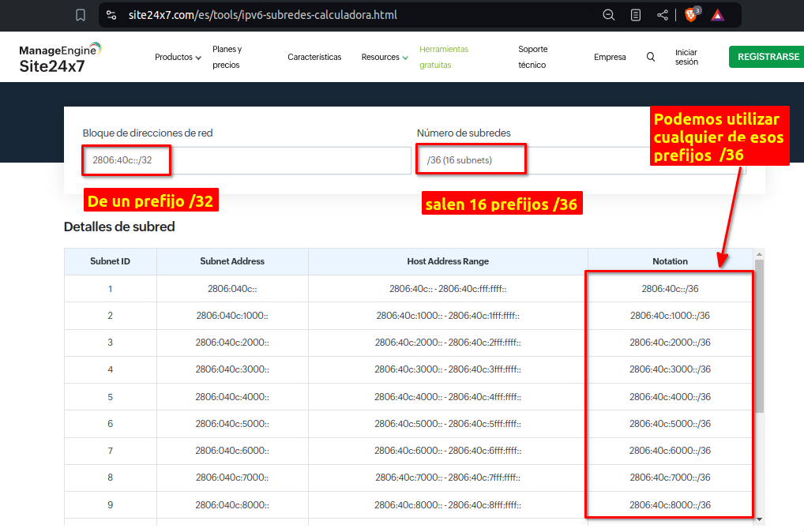Open the Número de subredes dropdown
Viewport: 804px width, 532px height.
(580, 160)
